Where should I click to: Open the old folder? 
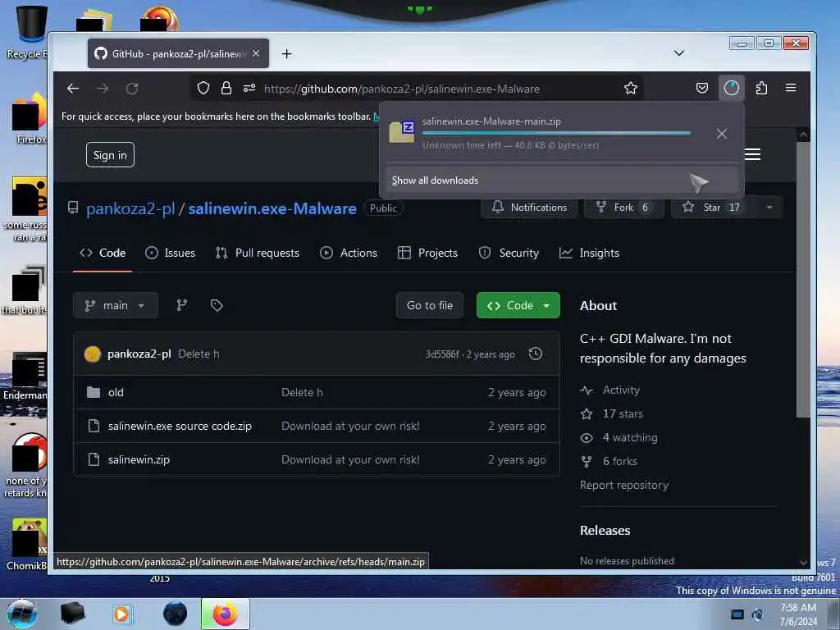pos(116,393)
